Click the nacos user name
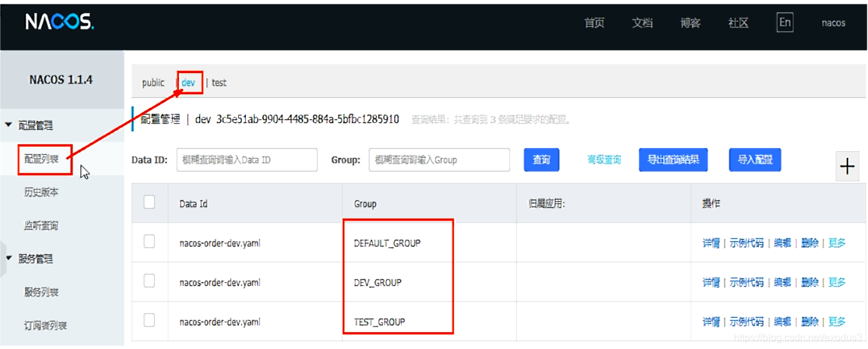The width and height of the screenshot is (868, 349). click(x=833, y=23)
